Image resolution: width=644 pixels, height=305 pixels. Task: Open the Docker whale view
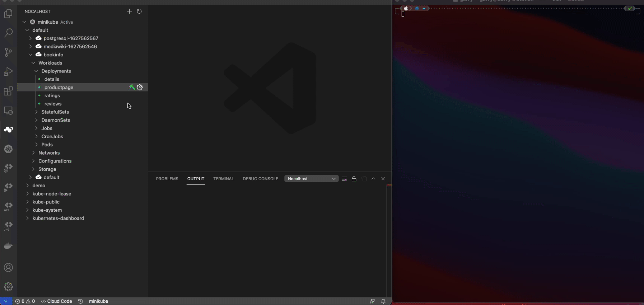8,246
